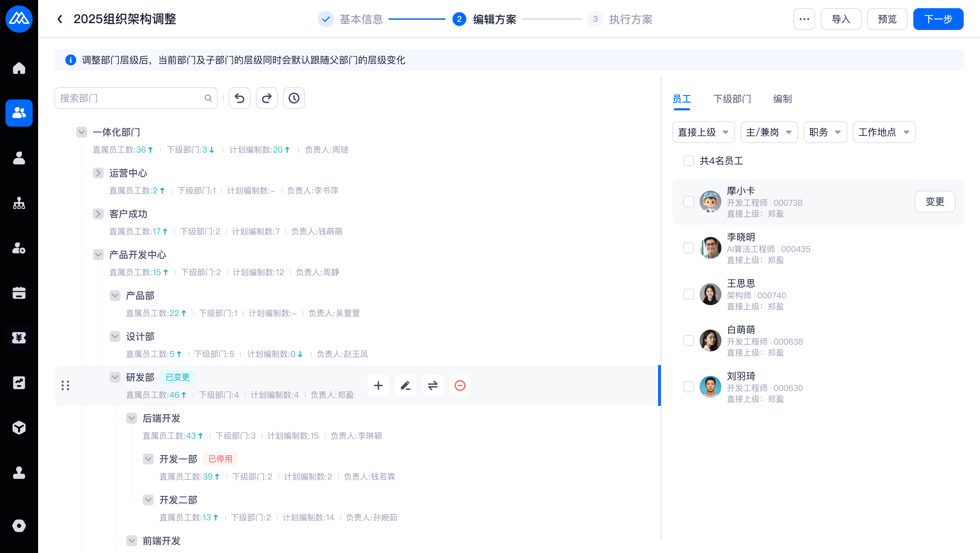Screen dimensions: 980x553
Task: Open the 直接上级 filter dropdown
Action: [x=703, y=132]
